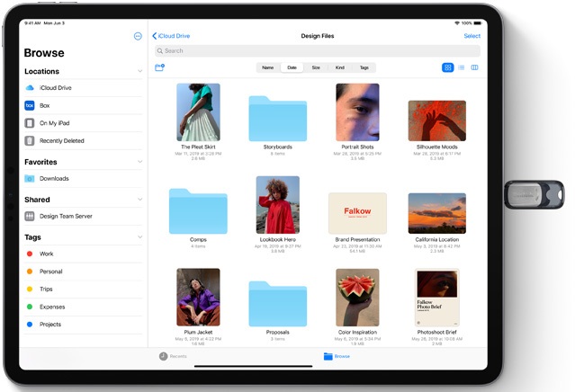Image resolution: width=575 pixels, height=392 pixels.
Task: Collapse the Tags section
Action: coord(139,237)
